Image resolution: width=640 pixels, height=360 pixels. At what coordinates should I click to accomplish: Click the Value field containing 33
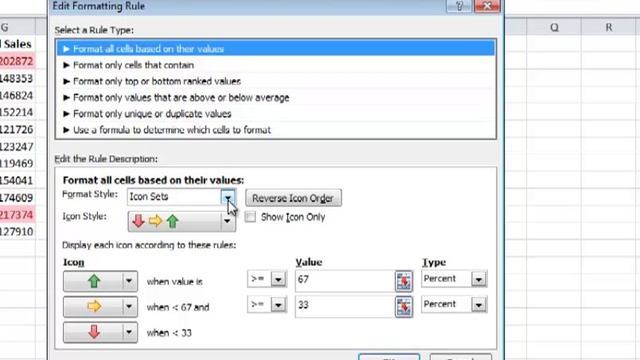(x=345, y=306)
